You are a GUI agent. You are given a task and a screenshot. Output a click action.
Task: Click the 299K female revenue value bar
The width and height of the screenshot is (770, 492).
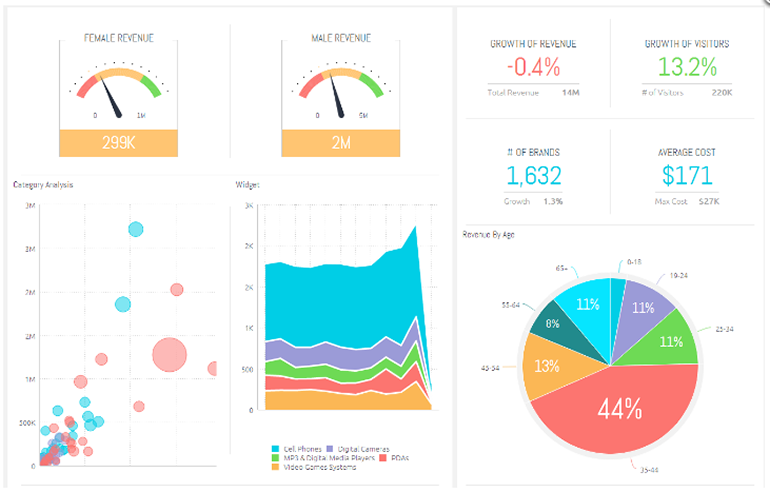point(118,143)
